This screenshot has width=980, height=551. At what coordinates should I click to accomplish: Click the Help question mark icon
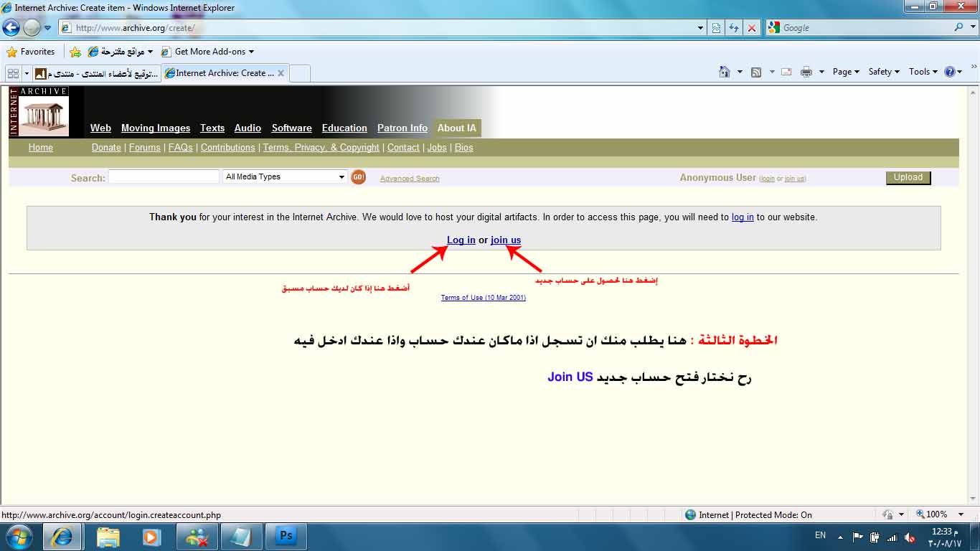(x=950, y=72)
